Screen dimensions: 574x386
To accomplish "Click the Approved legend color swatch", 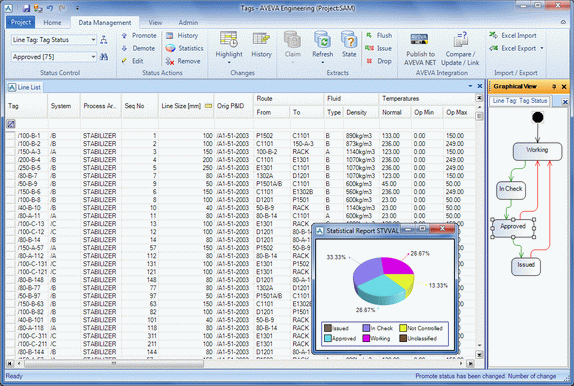I will point(328,338).
